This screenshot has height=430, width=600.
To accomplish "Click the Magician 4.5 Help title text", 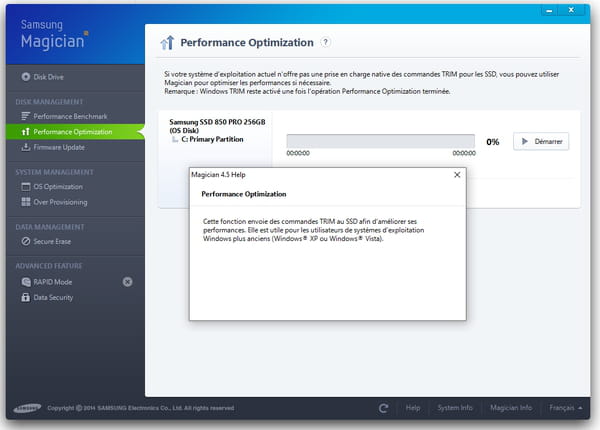I will tap(218, 175).
